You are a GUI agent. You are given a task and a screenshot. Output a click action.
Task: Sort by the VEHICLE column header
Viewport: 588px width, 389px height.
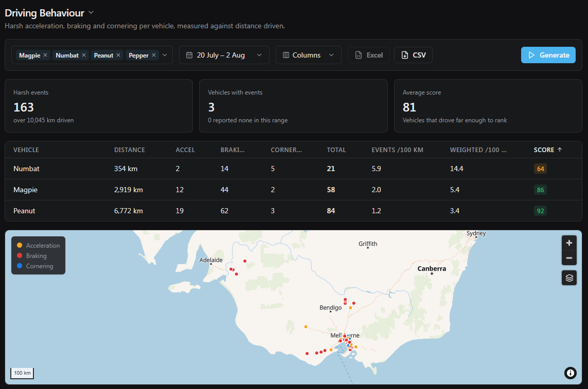click(26, 150)
